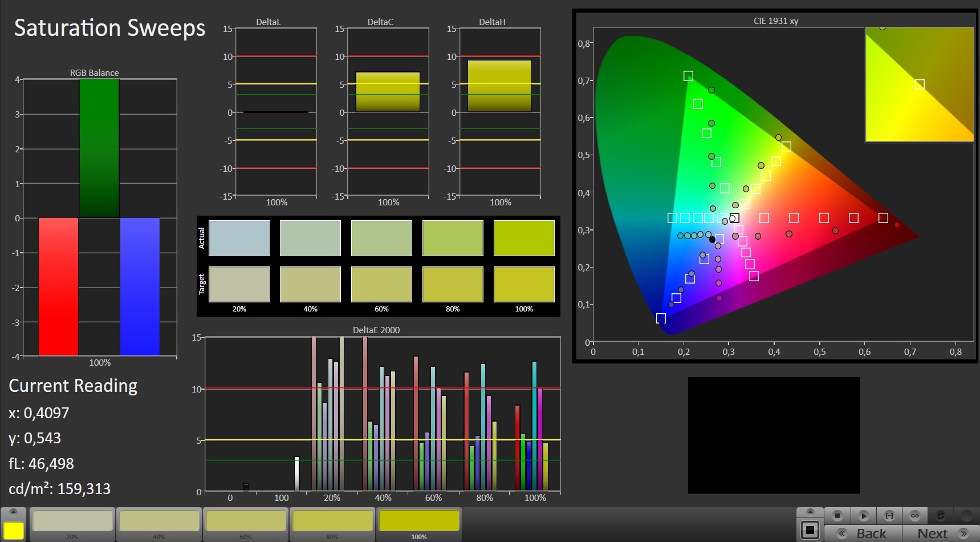The height and width of the screenshot is (542, 980).
Task: Expand the up arrow above the yellow swatch
Action: tap(14, 512)
